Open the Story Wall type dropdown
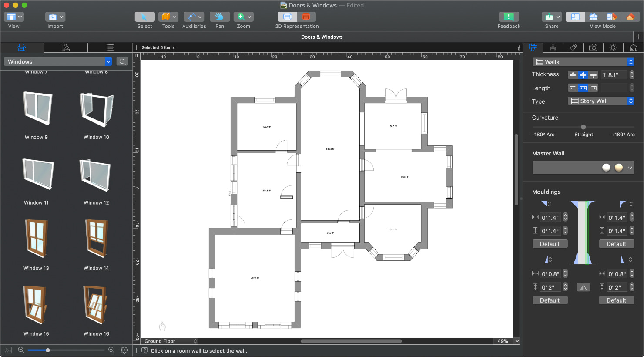Viewport: 644px width, 357px height. click(600, 101)
